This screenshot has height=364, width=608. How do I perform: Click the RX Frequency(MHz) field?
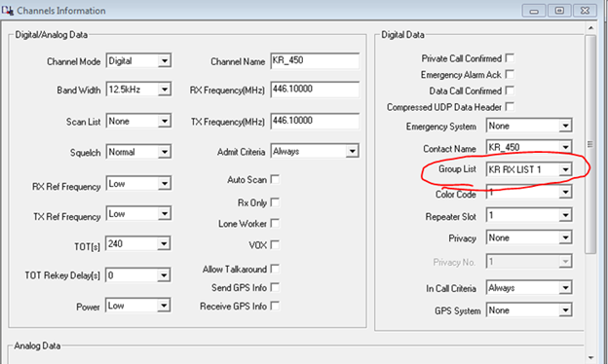(x=315, y=90)
